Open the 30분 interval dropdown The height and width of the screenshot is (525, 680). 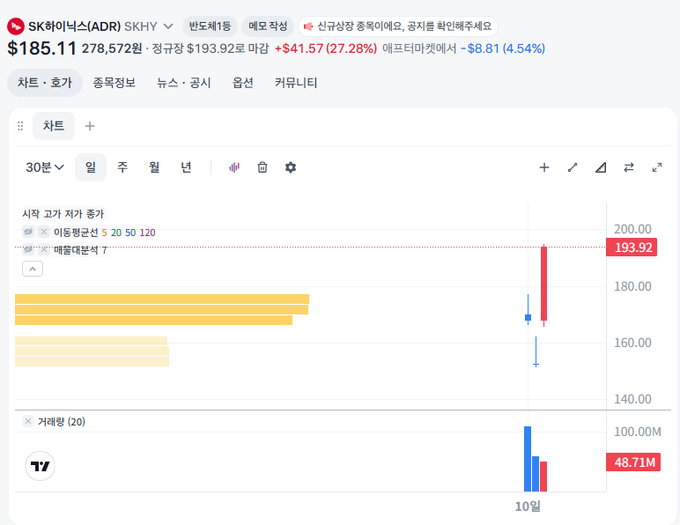coord(45,167)
